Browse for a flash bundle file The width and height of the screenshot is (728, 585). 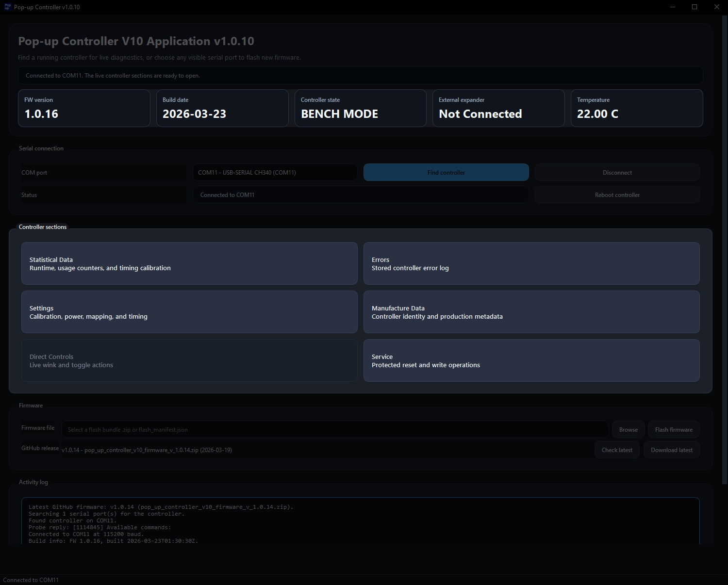point(628,429)
